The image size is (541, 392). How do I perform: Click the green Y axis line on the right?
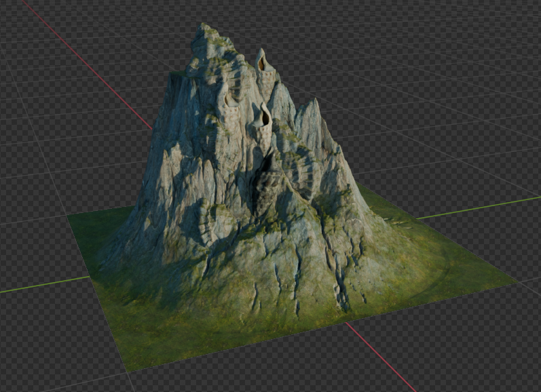coord(475,208)
